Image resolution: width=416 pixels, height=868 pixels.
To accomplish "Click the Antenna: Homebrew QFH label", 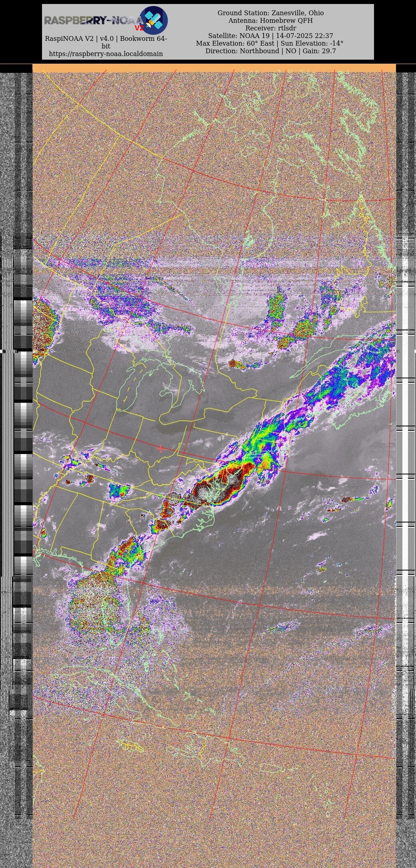I will 270,20.
